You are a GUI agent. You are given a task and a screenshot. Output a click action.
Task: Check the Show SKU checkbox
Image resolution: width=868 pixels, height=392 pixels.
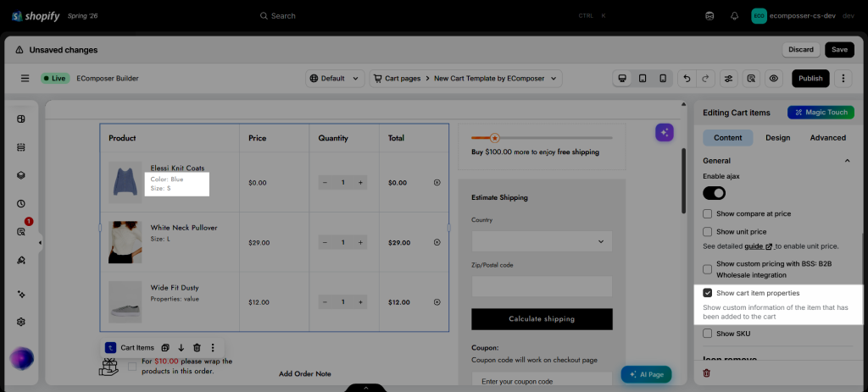coord(708,334)
